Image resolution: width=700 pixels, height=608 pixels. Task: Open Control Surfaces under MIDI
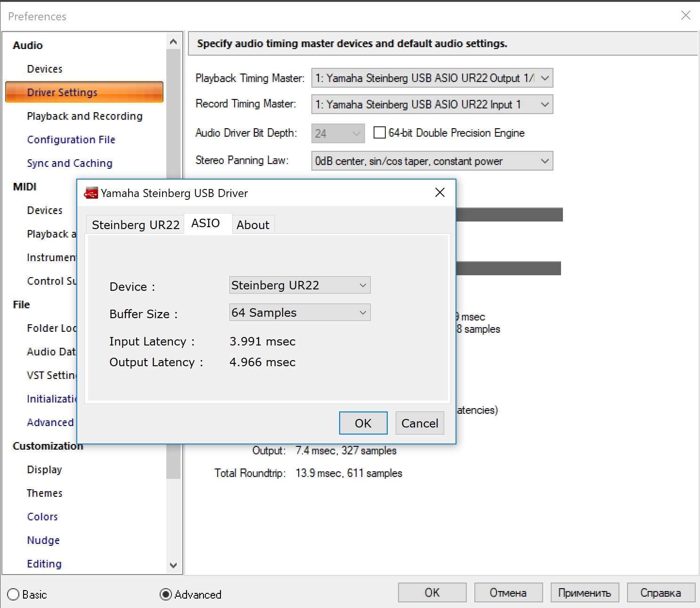coord(51,281)
